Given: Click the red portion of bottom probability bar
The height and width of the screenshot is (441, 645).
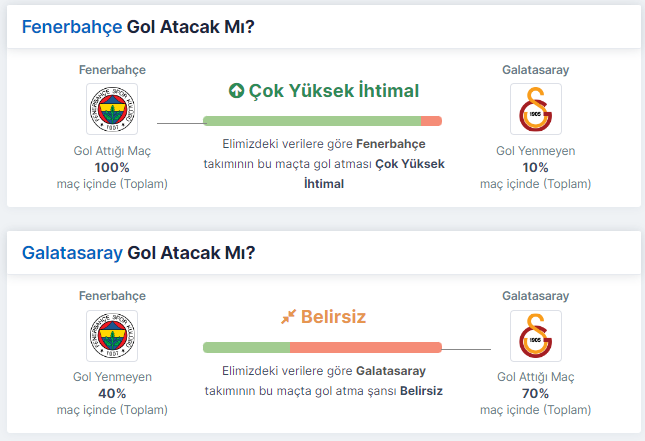Looking at the screenshot, I should click(366, 347).
